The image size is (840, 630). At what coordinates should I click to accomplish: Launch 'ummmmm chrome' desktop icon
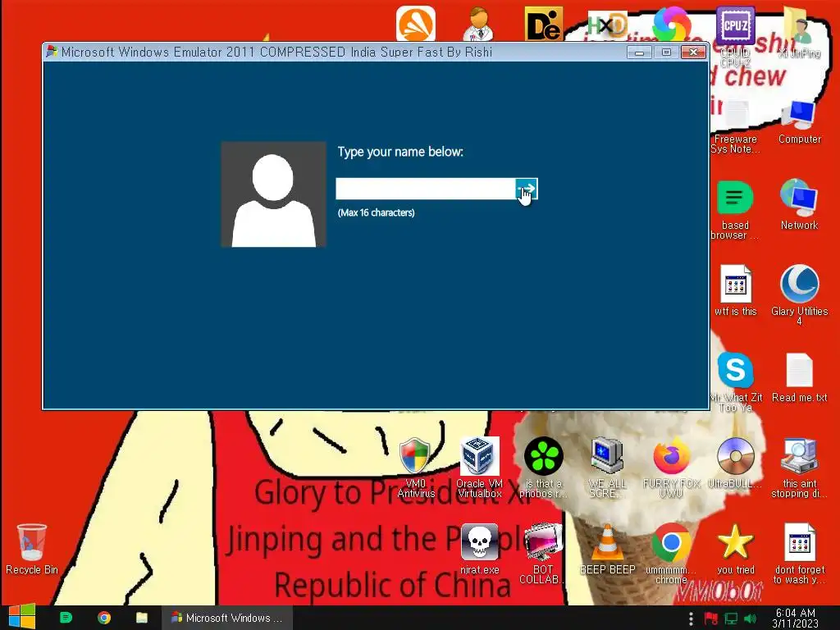tap(671, 554)
